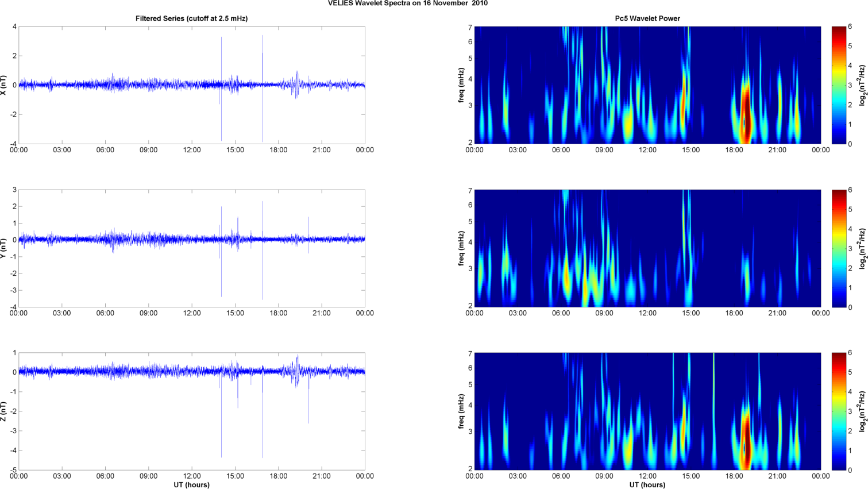Screen dimensions: 868x489
Task: Click the 'Y (nT)' axis label
Action: coord(4,248)
